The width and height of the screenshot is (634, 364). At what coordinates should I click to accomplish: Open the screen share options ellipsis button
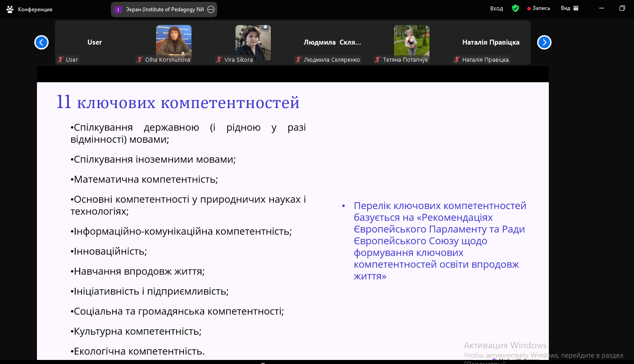210,9
